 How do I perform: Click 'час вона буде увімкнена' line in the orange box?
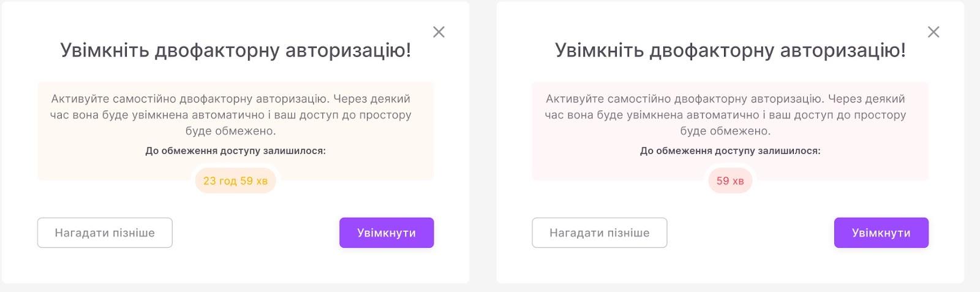[230, 115]
